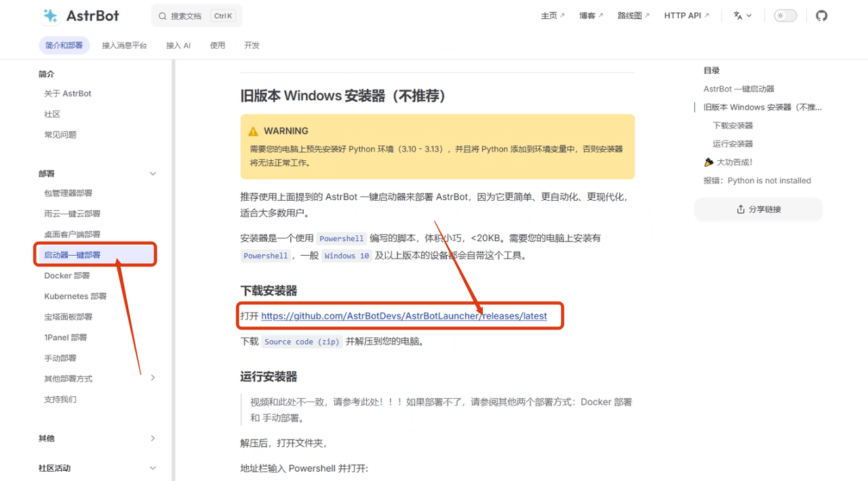This screenshot has width=868, height=481.
Task: Open 包管理器部署 page
Action: tap(68, 193)
